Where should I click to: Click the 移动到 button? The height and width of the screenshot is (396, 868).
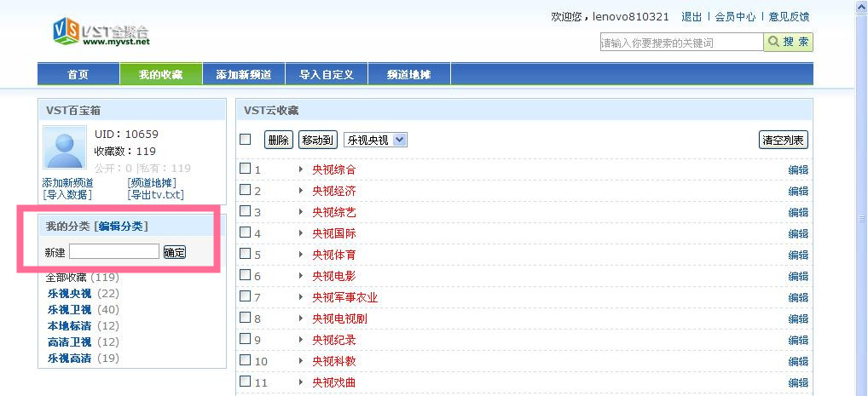click(x=318, y=140)
